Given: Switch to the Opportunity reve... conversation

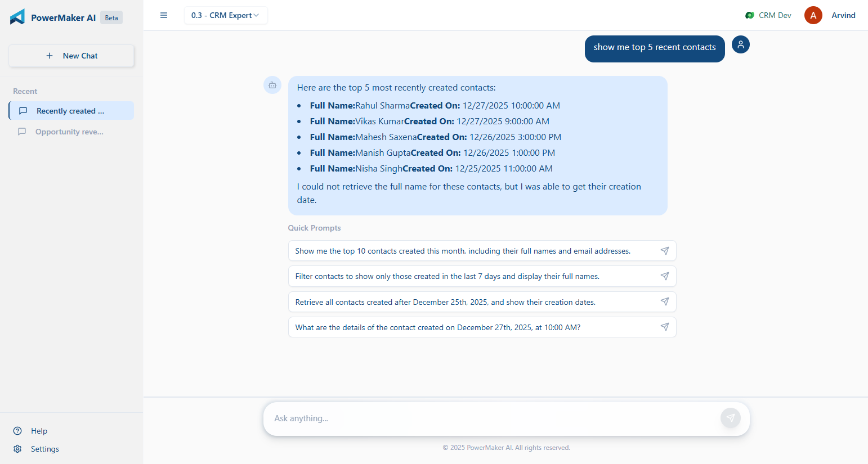Looking at the screenshot, I should (x=69, y=132).
